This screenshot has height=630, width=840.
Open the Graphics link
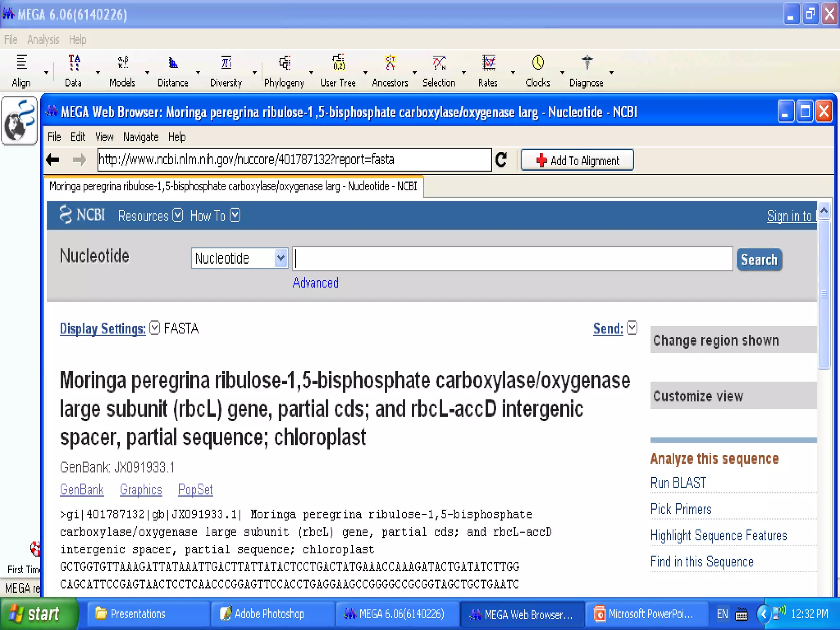coord(141,489)
